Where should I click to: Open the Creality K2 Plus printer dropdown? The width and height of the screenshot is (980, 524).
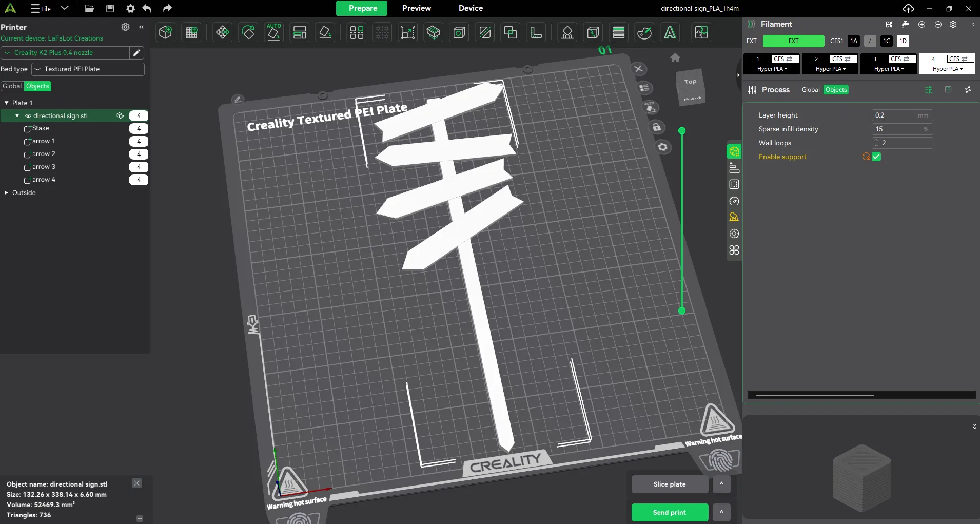(66, 53)
